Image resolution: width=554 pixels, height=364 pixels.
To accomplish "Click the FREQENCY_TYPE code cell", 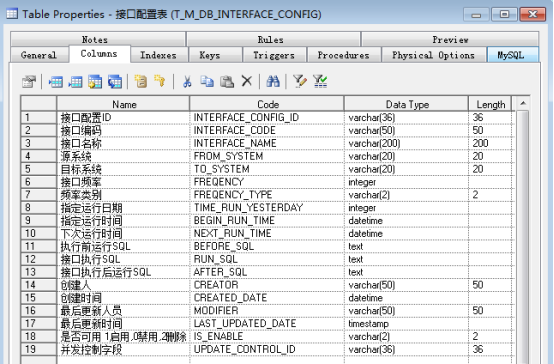I will (x=267, y=195).
